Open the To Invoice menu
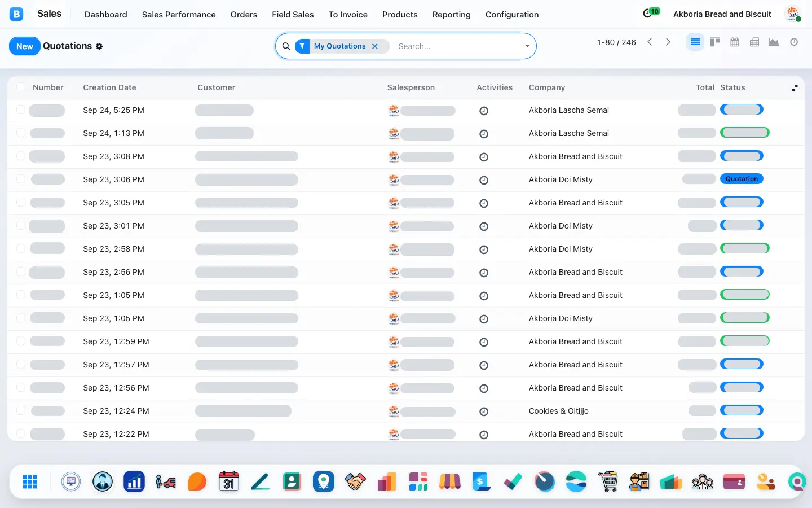Image resolution: width=812 pixels, height=508 pixels. (348, 15)
